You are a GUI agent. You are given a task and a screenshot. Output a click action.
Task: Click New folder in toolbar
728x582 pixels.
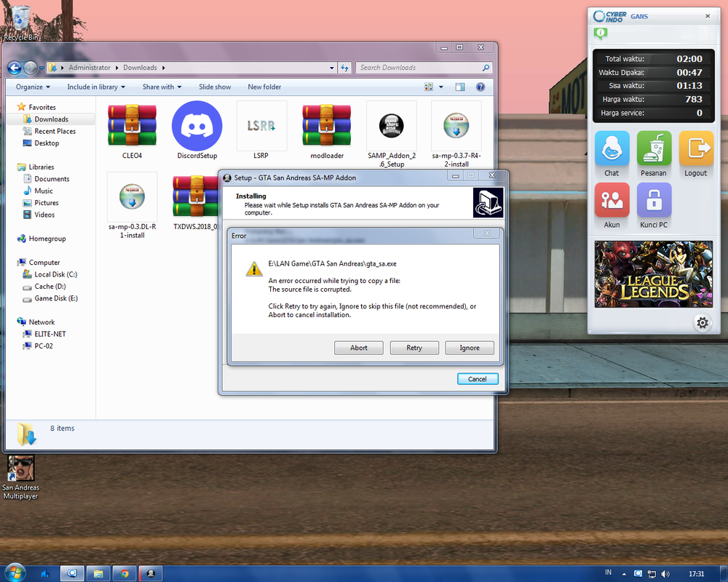(264, 87)
